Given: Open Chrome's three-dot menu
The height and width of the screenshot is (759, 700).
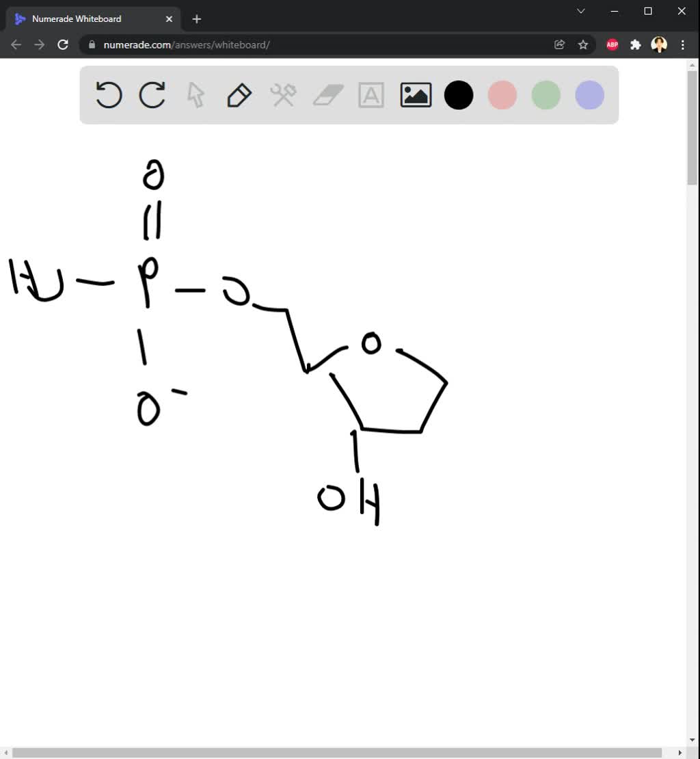Looking at the screenshot, I should 682,44.
